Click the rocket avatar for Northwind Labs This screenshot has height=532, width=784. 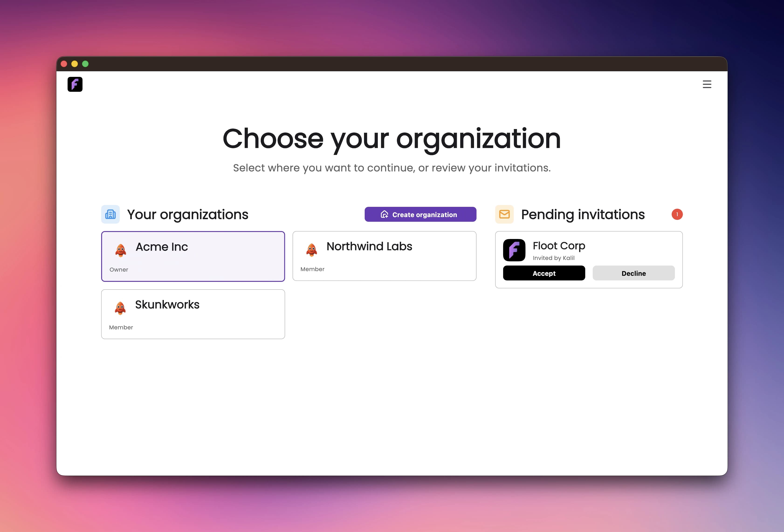pos(311,250)
